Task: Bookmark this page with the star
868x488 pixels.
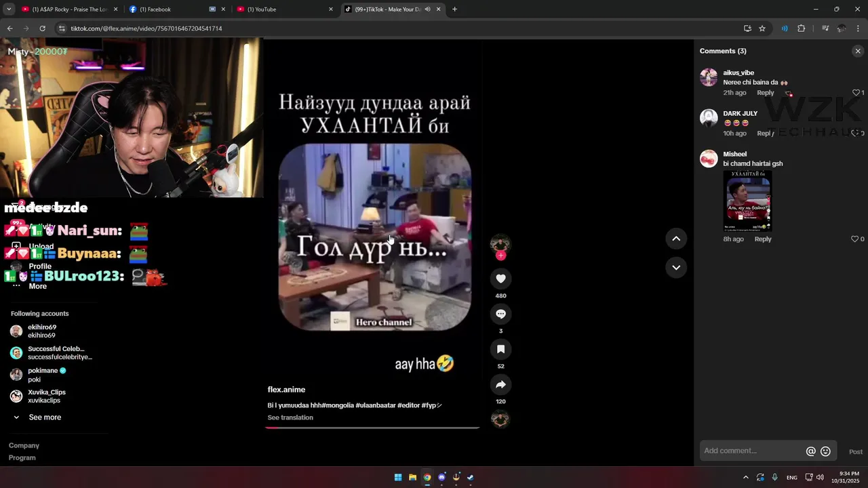Action: pyautogui.click(x=762, y=28)
